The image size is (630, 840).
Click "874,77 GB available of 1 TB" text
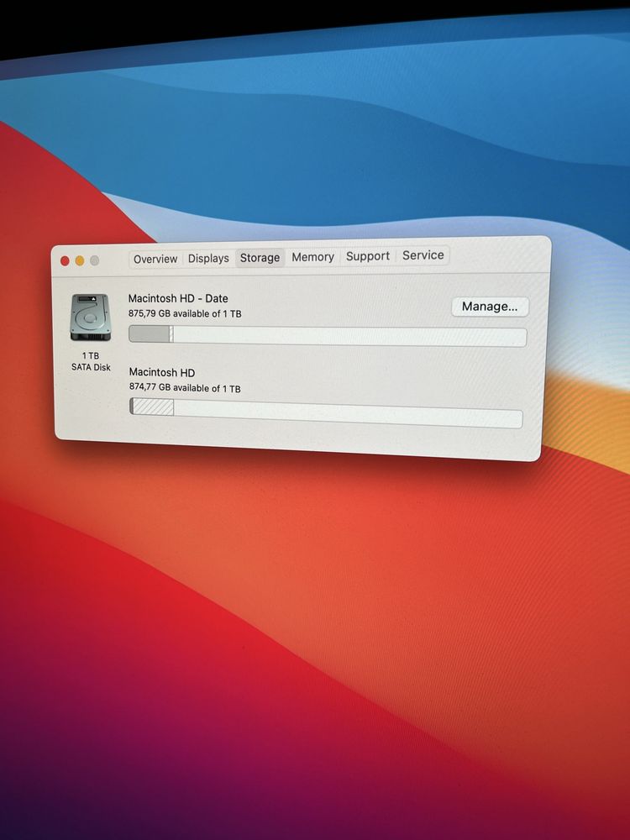pyautogui.click(x=185, y=387)
